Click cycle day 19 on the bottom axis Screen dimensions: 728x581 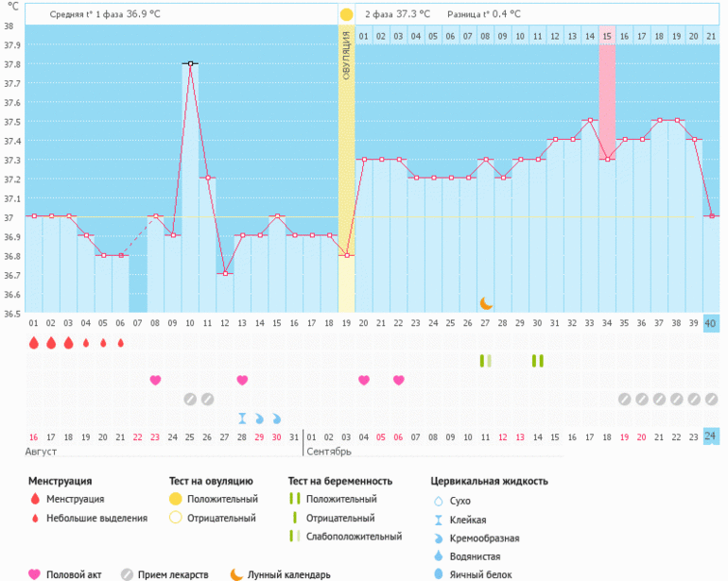(x=346, y=323)
